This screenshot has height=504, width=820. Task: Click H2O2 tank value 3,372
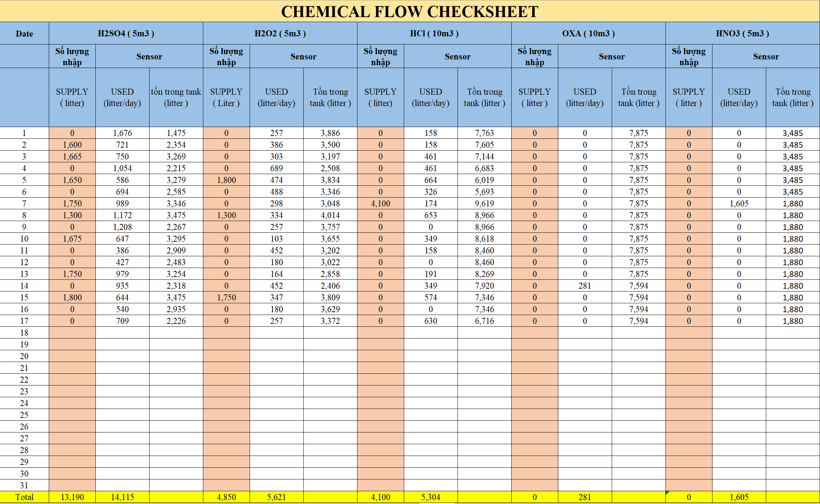(330, 321)
